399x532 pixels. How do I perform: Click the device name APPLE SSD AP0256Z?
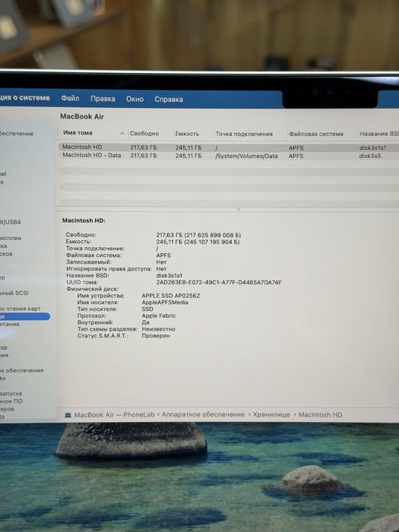pyautogui.click(x=171, y=296)
